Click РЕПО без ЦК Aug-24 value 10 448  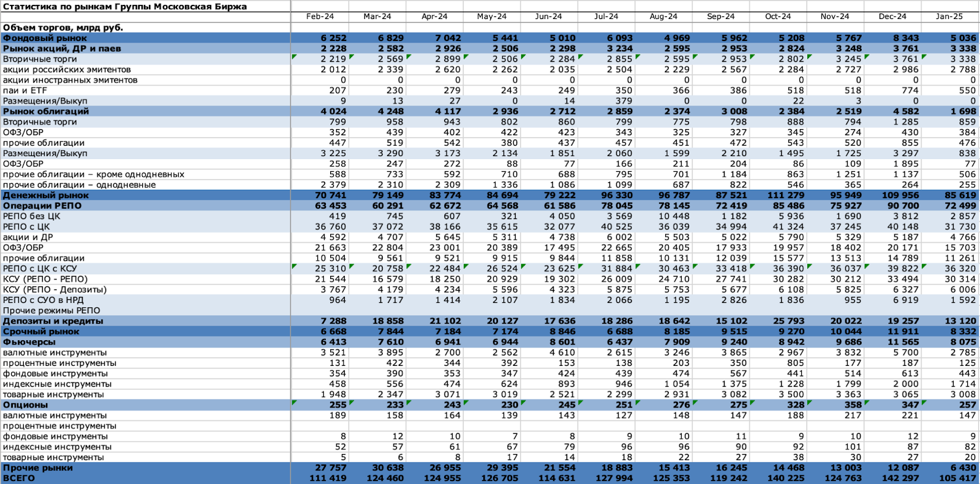(x=674, y=216)
